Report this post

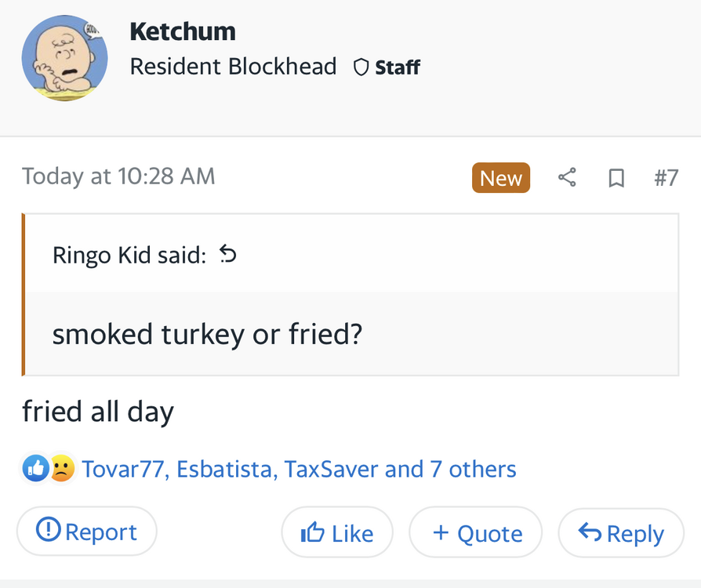click(x=87, y=532)
